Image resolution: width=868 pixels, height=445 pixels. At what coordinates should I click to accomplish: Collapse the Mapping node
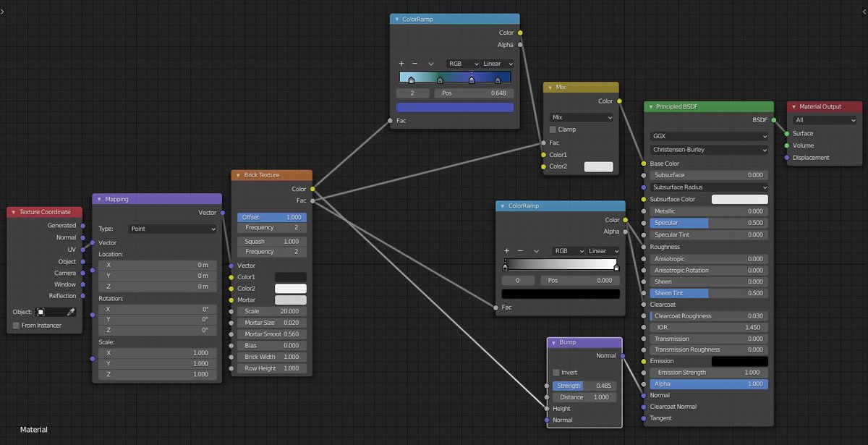click(99, 199)
